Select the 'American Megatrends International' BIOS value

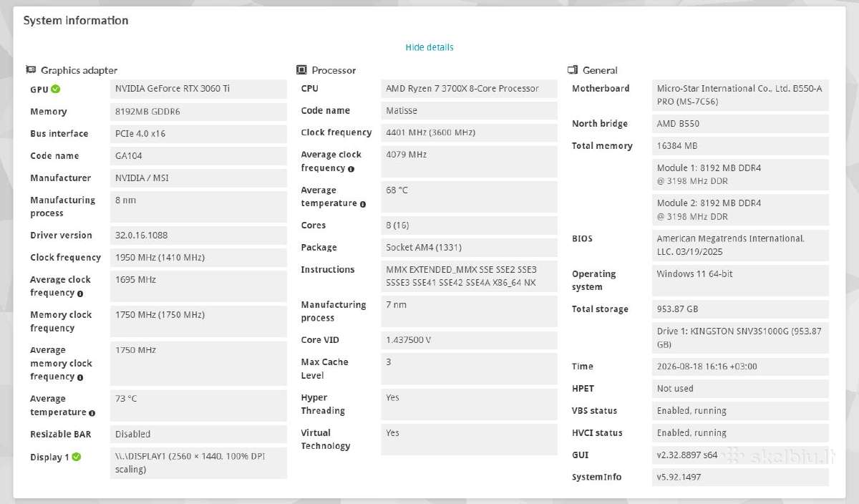tap(740, 245)
